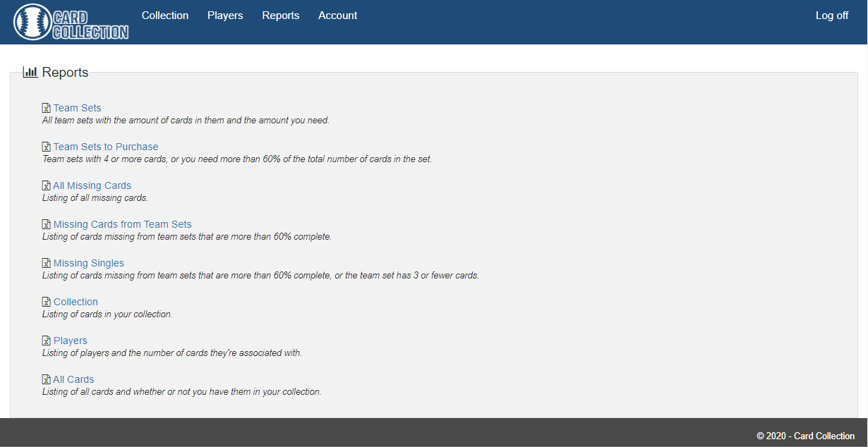Open Missing Cards from Team Sets report
This screenshot has width=868, height=447.
pos(123,224)
